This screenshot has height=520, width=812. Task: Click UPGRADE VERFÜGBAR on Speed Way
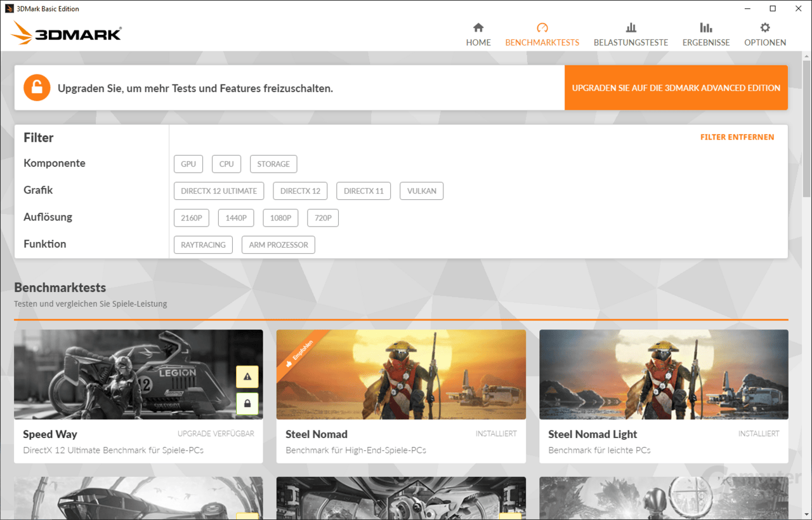pyautogui.click(x=216, y=434)
